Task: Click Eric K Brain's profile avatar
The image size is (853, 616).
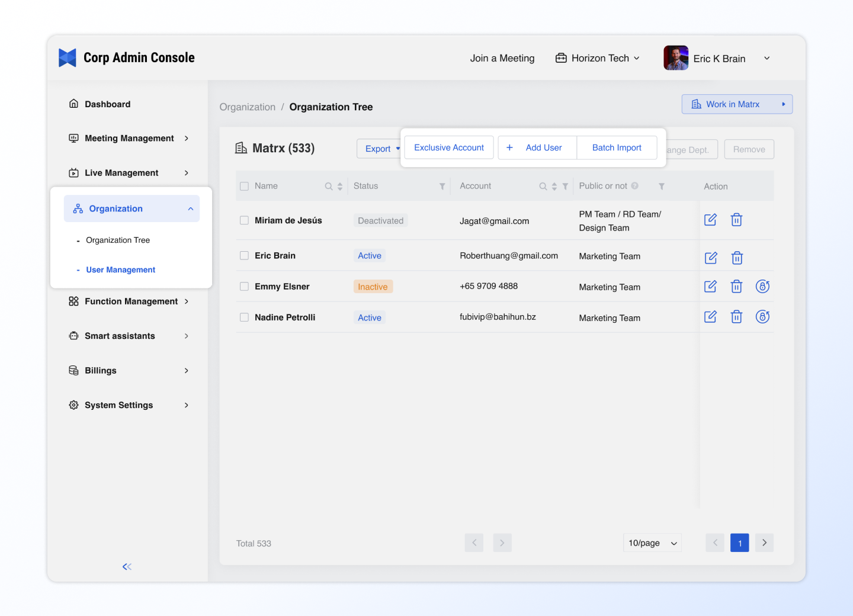Action: click(x=676, y=58)
